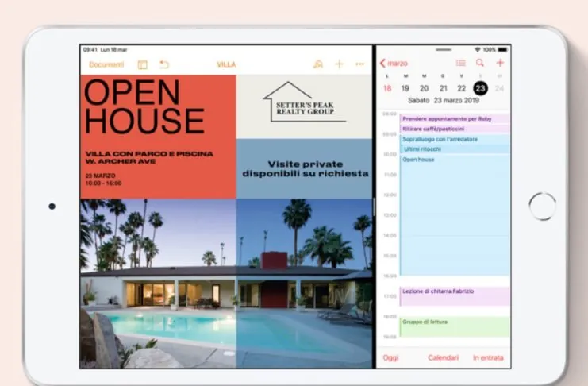Image resolution: width=588 pixels, height=386 pixels.
Task: Select day 24 in the week strip
Action: 499,88
